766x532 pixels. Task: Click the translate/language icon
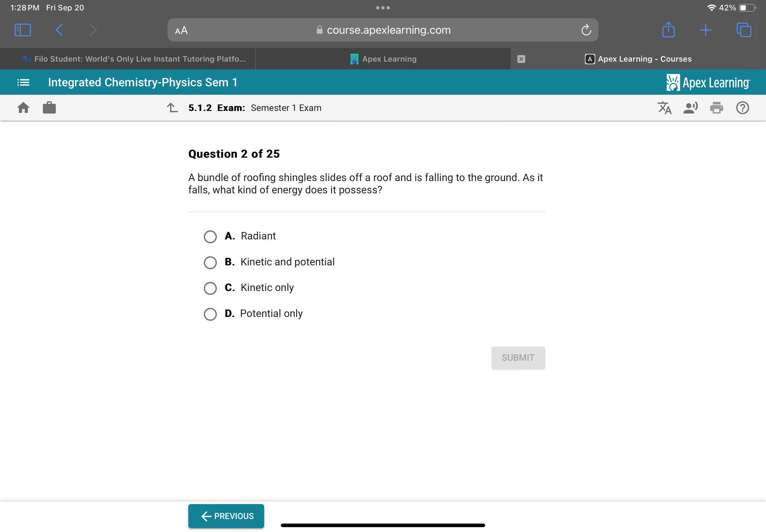tap(666, 108)
